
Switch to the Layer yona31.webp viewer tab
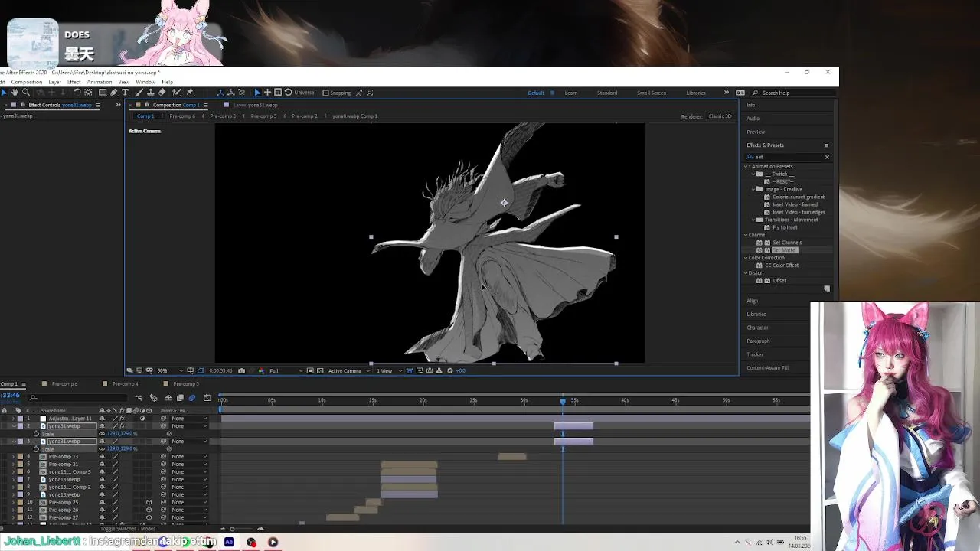coord(255,105)
